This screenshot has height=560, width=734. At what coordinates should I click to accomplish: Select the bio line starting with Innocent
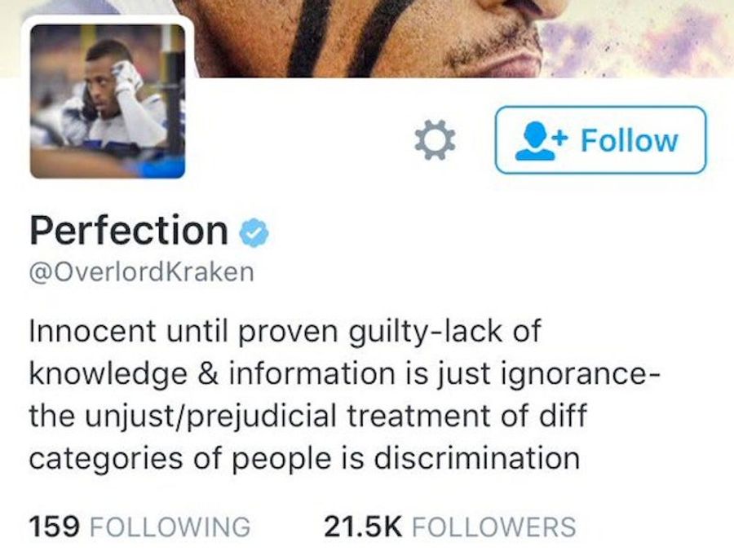[x=285, y=332]
